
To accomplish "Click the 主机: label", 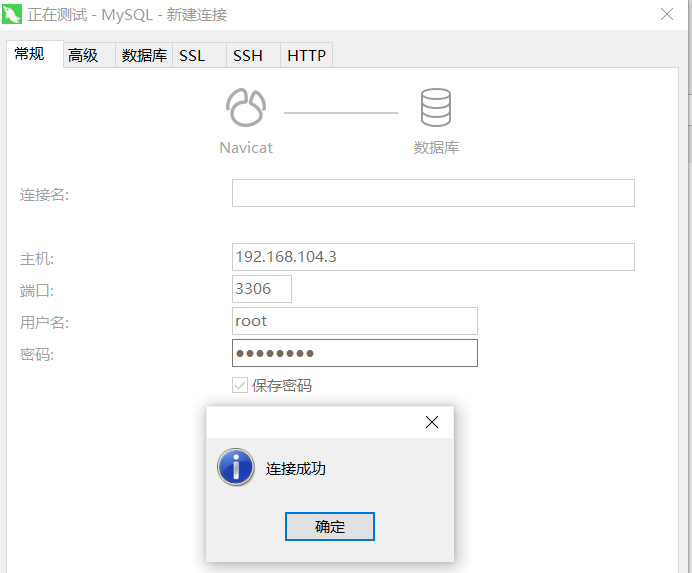I will click(37, 259).
